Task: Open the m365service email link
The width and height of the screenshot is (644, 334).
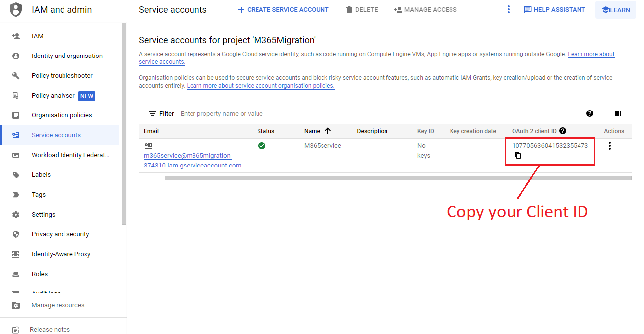Action: [x=193, y=161]
